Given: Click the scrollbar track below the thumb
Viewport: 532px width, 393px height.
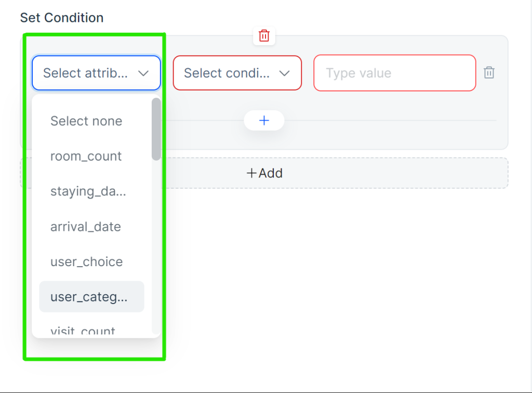Looking at the screenshot, I should pos(156,248).
